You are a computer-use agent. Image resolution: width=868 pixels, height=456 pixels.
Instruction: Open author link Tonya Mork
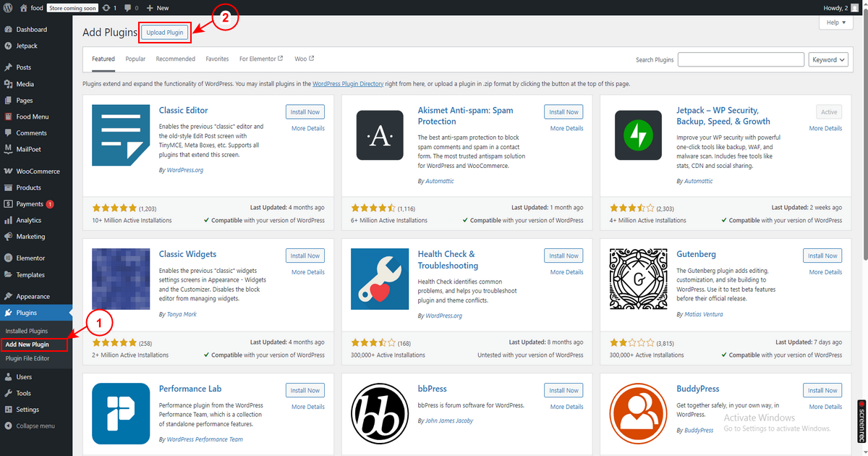coord(181,315)
